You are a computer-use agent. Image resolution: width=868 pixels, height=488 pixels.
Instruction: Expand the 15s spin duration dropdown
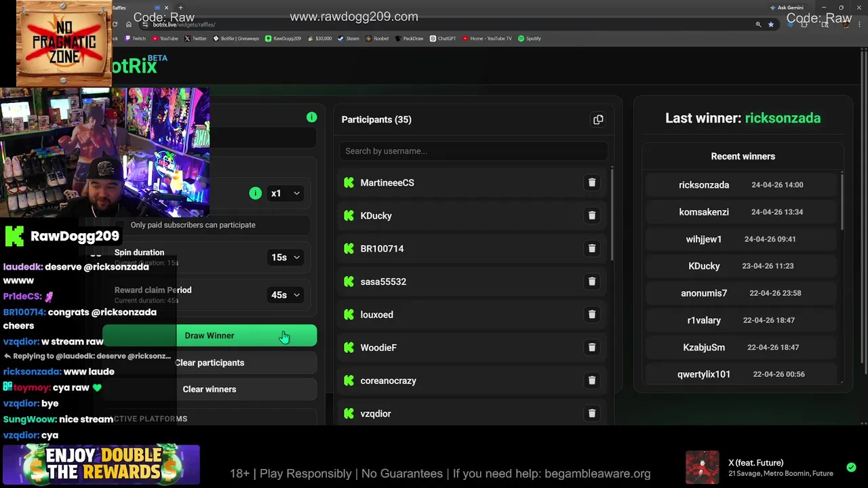[x=286, y=258]
